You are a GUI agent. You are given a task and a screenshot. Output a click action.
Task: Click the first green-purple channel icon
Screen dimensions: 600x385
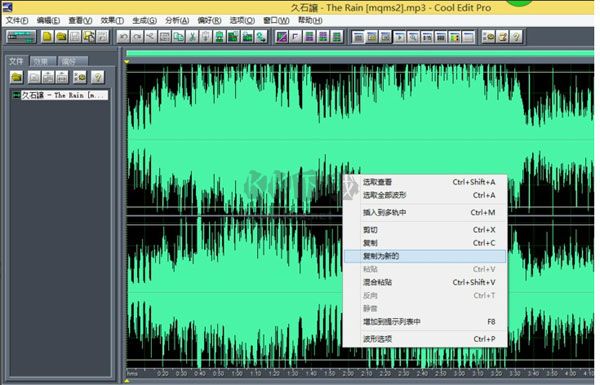pyautogui.click(x=310, y=37)
